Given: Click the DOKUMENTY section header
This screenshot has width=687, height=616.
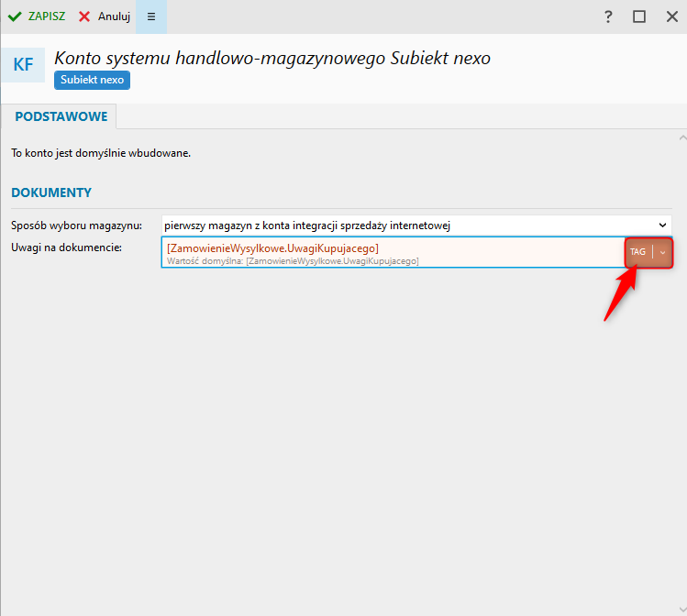Looking at the screenshot, I should (51, 192).
